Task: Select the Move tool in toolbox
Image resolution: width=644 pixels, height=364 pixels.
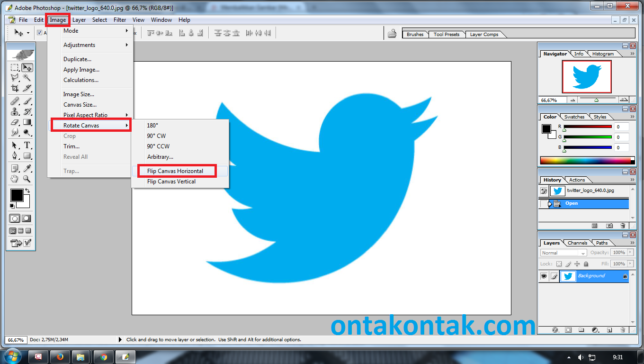Action: coord(27,68)
